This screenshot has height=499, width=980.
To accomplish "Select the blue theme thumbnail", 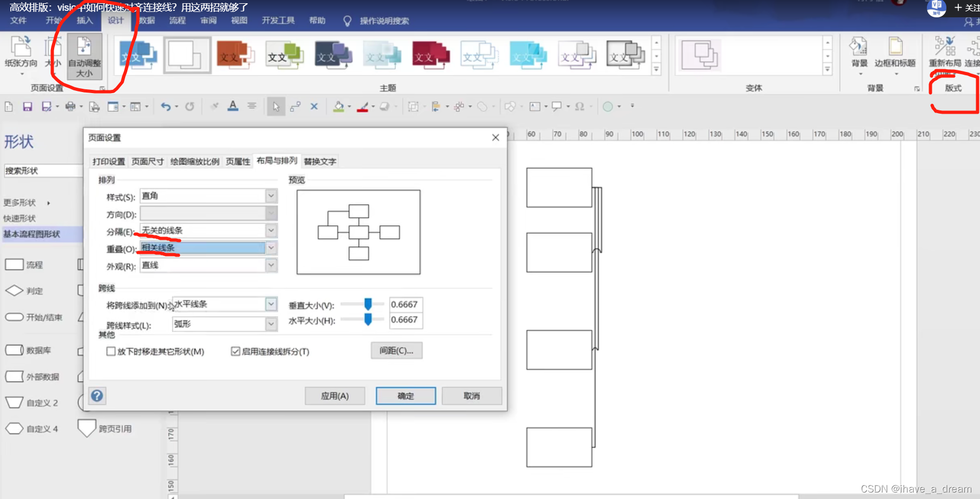I will 138,55.
